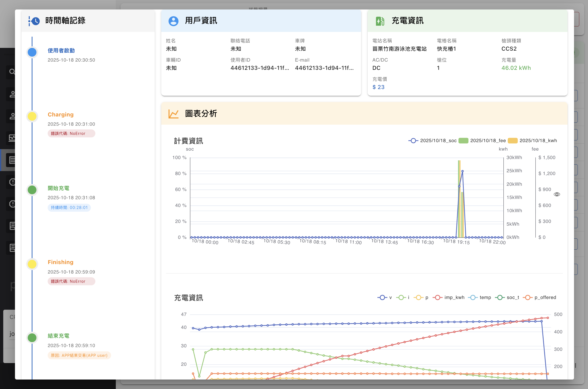Click the SOC peak point on billing chart
The width and height of the screenshot is (588, 389).
[462, 171]
